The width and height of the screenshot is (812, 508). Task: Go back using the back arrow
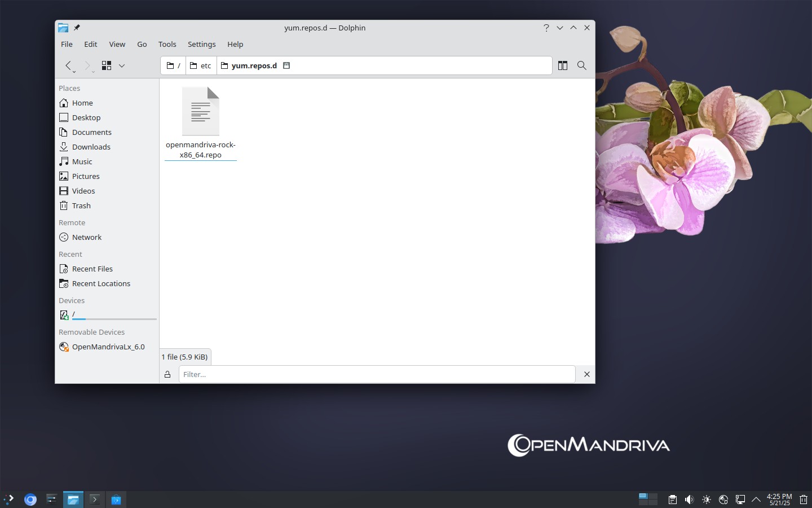coord(68,65)
